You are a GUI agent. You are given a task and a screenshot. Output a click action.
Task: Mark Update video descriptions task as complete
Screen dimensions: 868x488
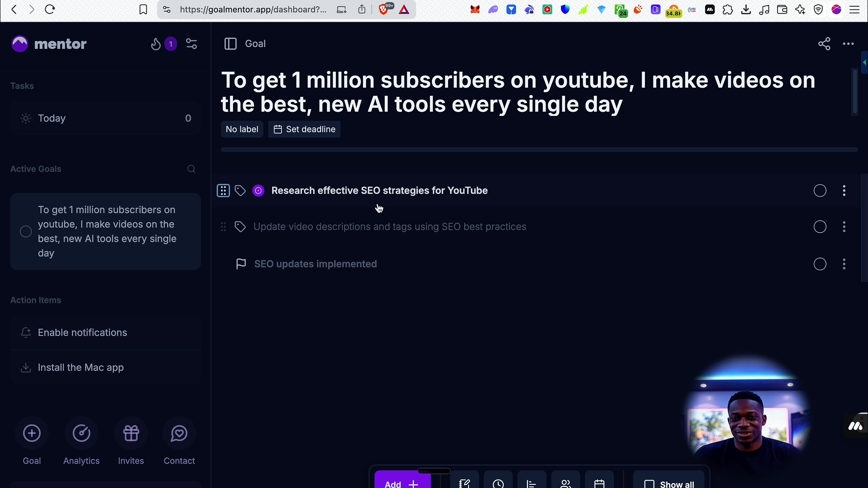point(820,227)
